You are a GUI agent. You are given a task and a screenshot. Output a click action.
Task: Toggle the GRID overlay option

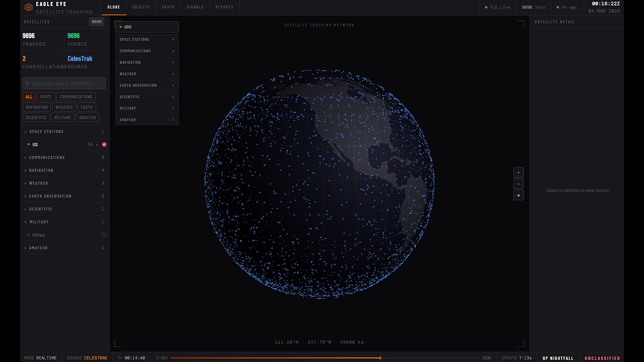[147, 27]
